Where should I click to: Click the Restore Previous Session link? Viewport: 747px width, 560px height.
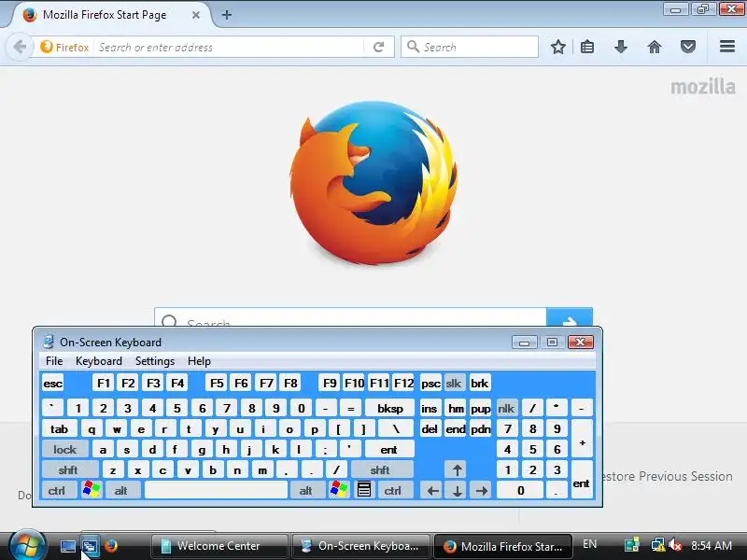pyautogui.click(x=667, y=476)
